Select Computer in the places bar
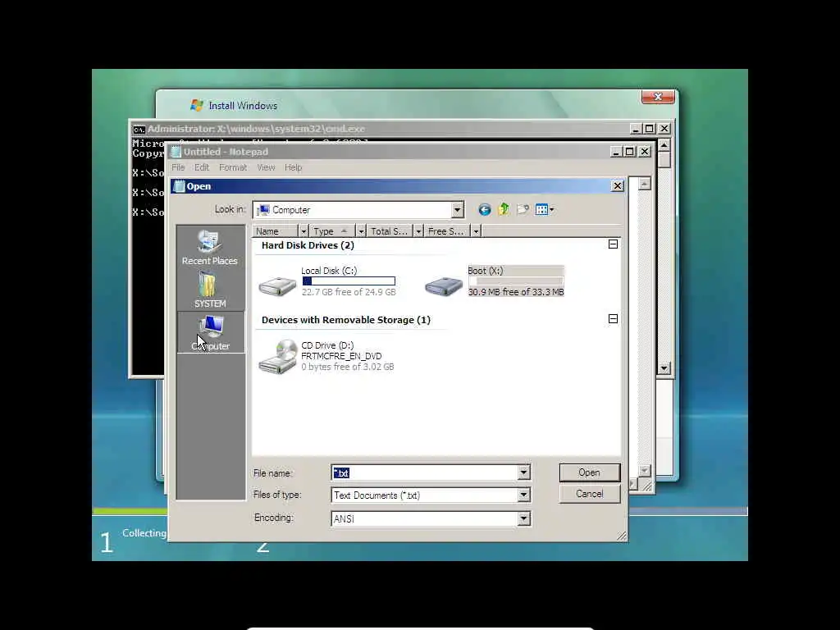Viewport: 840px width, 630px height. (x=211, y=333)
